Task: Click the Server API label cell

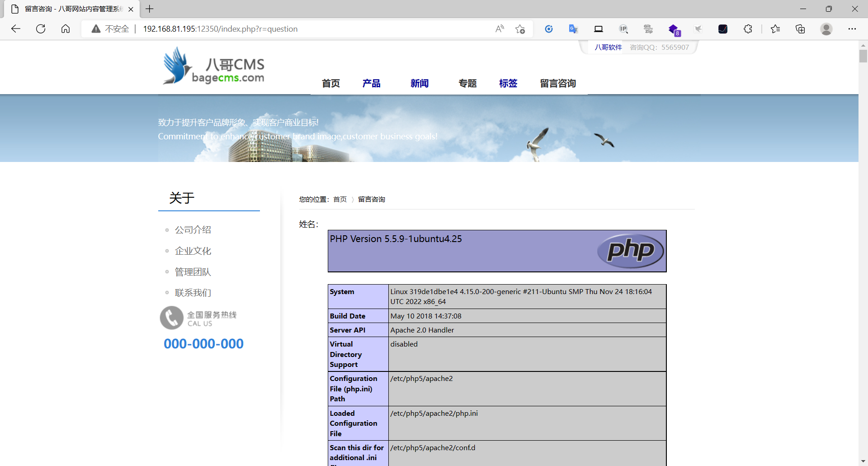Action: [x=358, y=330]
